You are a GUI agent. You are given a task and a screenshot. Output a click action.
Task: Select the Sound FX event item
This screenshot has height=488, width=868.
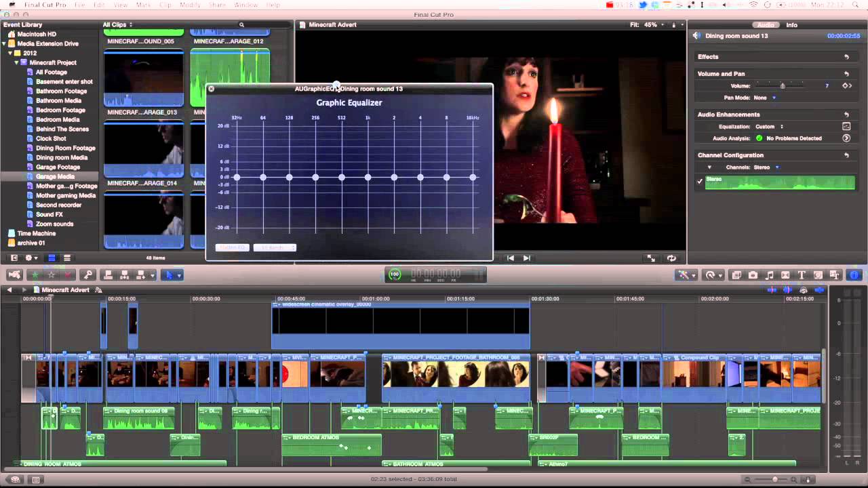tap(50, 214)
